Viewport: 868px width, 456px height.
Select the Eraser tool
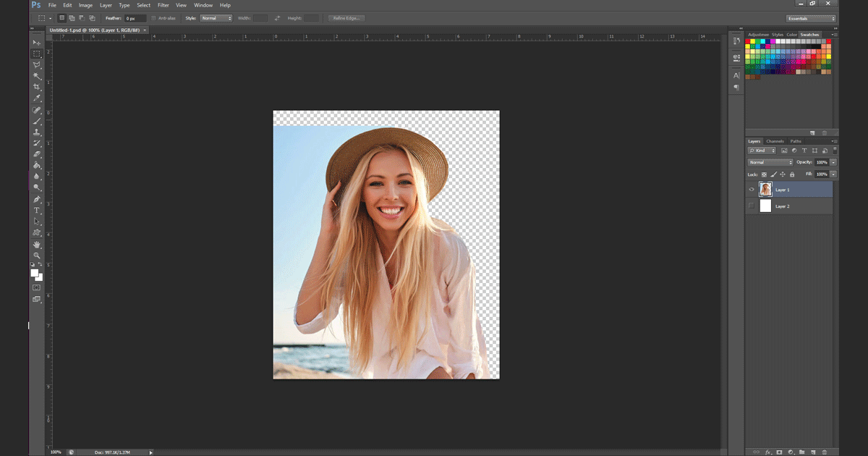click(37, 154)
